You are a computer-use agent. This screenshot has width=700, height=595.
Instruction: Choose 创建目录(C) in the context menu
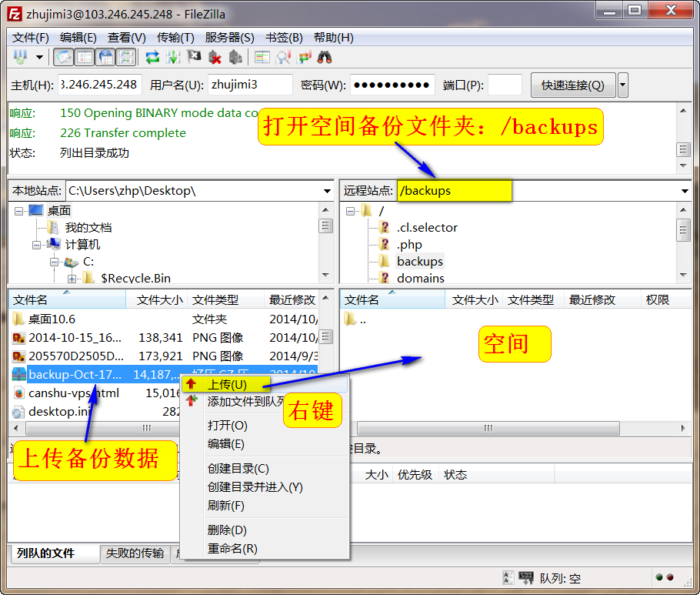265,468
